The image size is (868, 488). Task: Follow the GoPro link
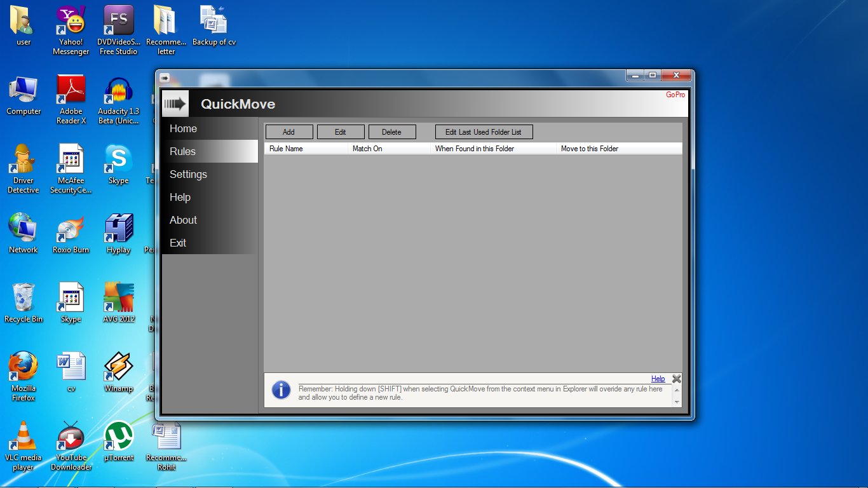675,95
